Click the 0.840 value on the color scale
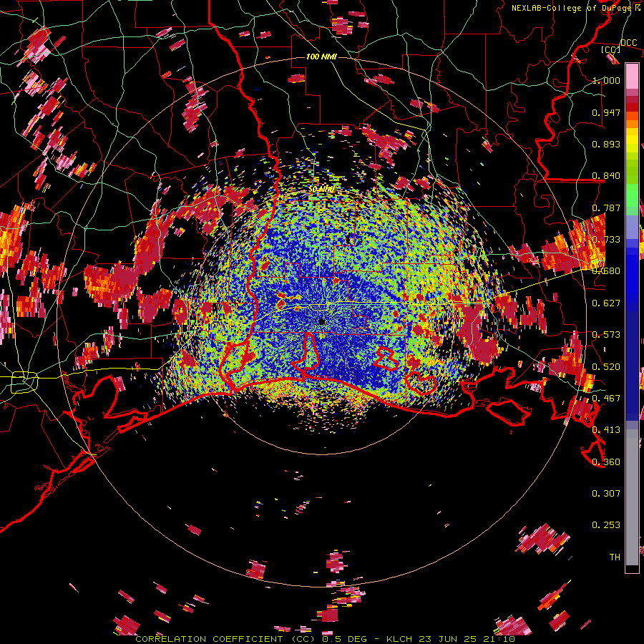Viewport: 644px width, 644px height. pyautogui.click(x=606, y=175)
